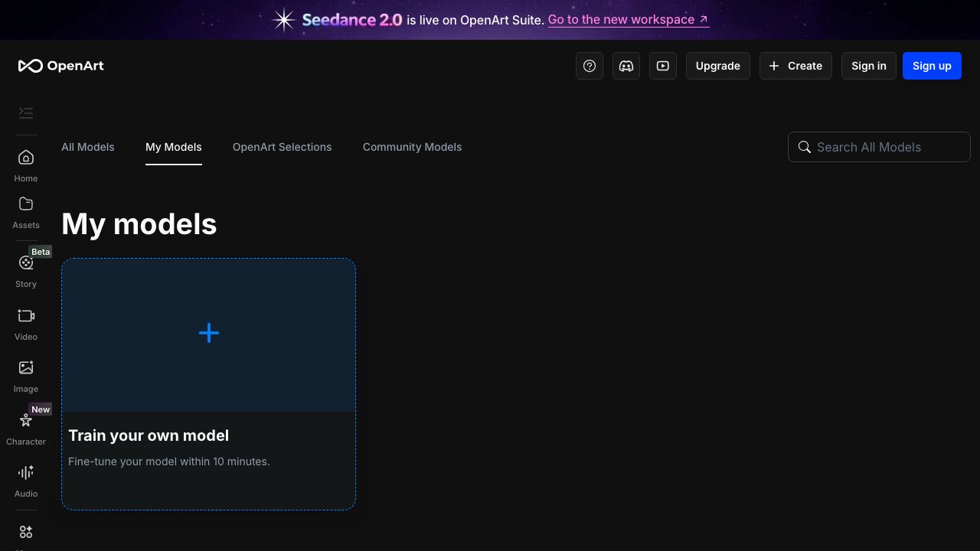The image size is (980, 551).
Task: Click the Sign in button
Action: tap(869, 66)
